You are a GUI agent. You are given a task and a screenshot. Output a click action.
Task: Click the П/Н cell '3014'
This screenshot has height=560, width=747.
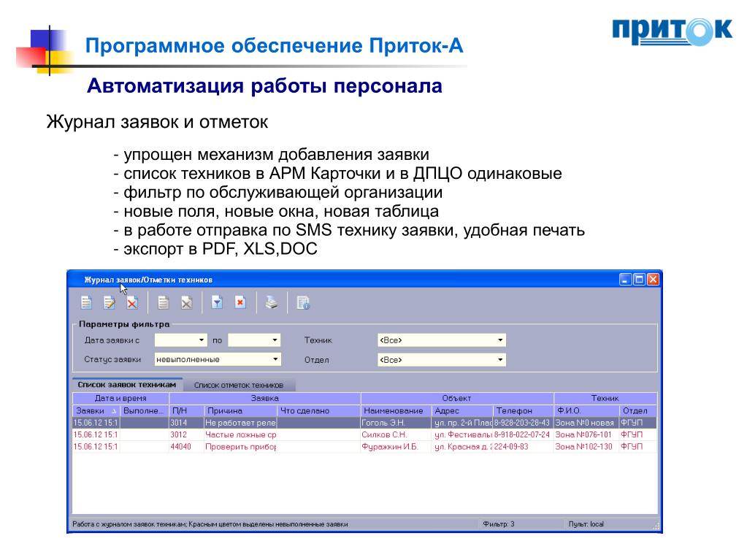[187, 423]
